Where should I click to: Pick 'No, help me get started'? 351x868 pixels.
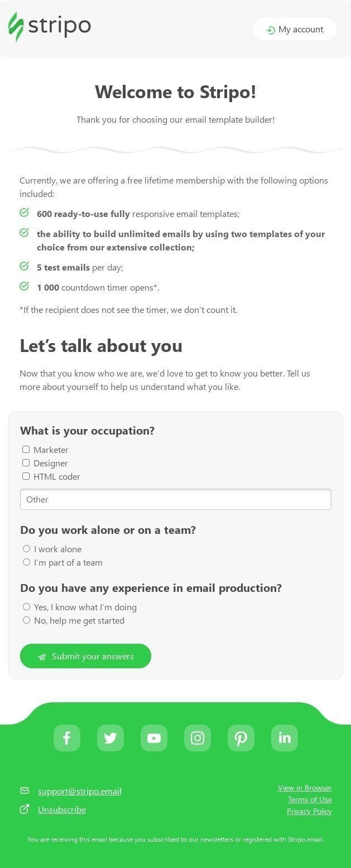26,620
